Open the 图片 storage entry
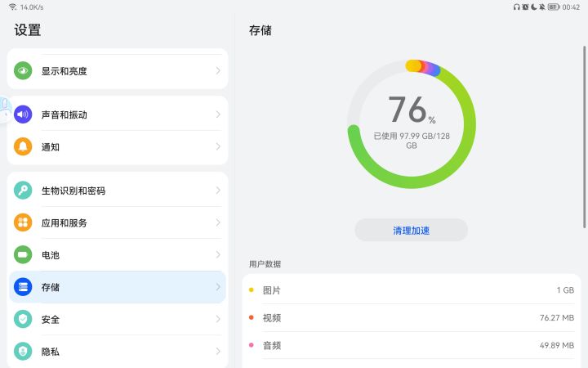Viewport: 588px width, 368px height. point(411,290)
